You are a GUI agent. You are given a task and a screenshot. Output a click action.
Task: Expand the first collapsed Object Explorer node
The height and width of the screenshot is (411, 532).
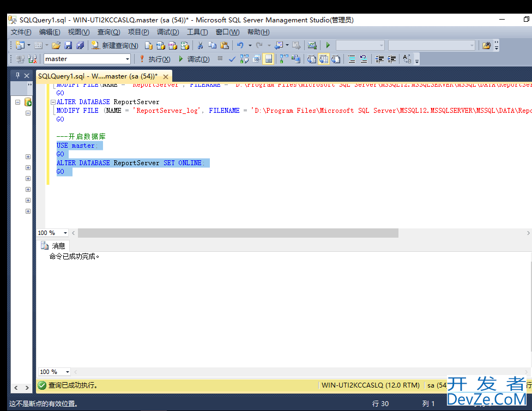28,156
